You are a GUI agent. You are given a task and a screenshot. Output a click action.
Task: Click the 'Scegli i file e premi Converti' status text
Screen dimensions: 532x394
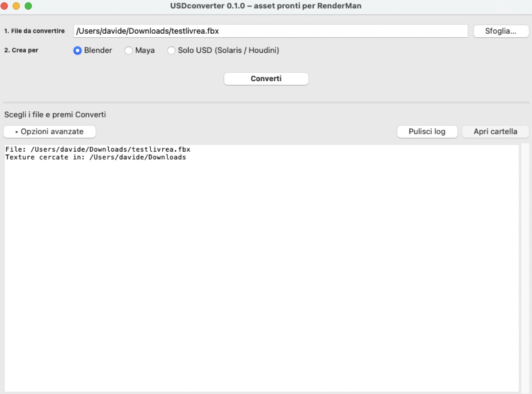(x=55, y=115)
